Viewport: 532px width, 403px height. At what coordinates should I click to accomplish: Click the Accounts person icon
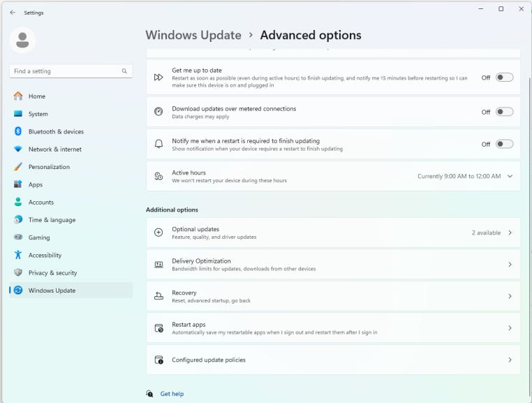click(x=18, y=202)
